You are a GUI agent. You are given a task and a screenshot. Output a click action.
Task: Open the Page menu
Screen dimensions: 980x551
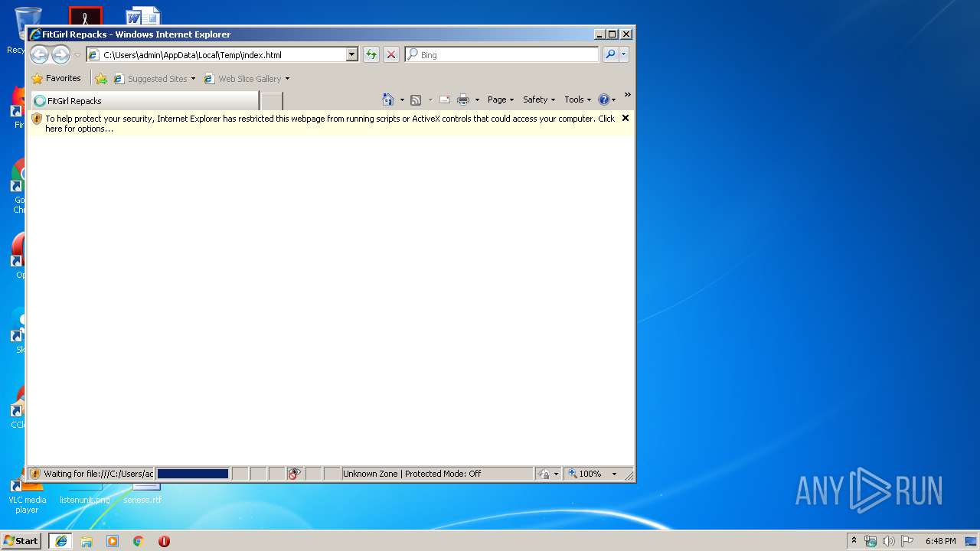501,99
